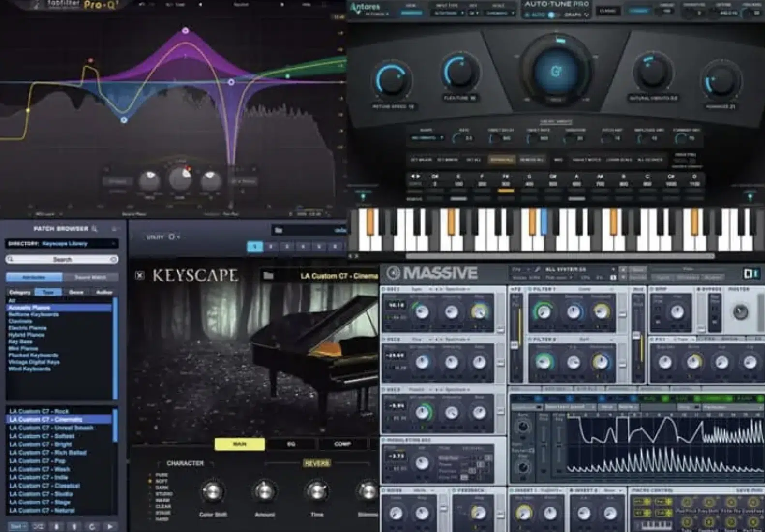
Task: Open the Directory Keyscape Library dropdown
Action: (x=61, y=243)
